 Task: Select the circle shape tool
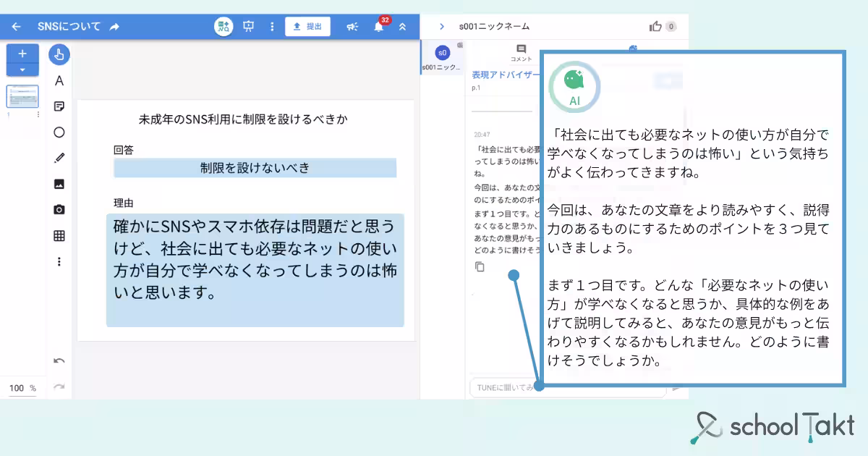tap(59, 132)
